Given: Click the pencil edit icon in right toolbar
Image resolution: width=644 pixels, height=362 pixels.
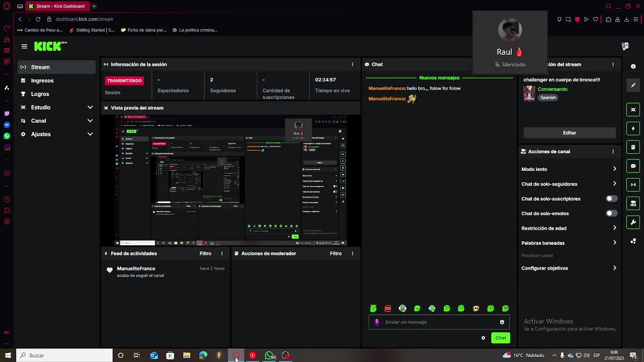Looking at the screenshot, I should pos(633,85).
